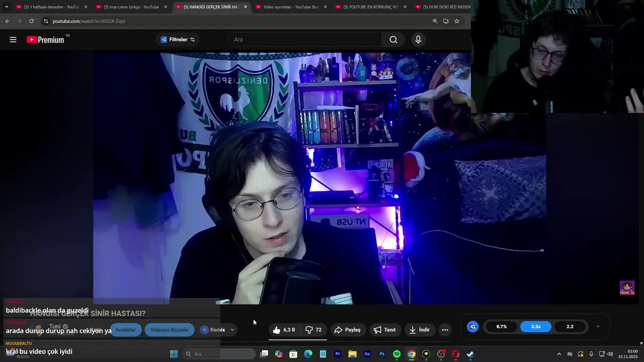Open volume control in system tray

tap(610, 354)
